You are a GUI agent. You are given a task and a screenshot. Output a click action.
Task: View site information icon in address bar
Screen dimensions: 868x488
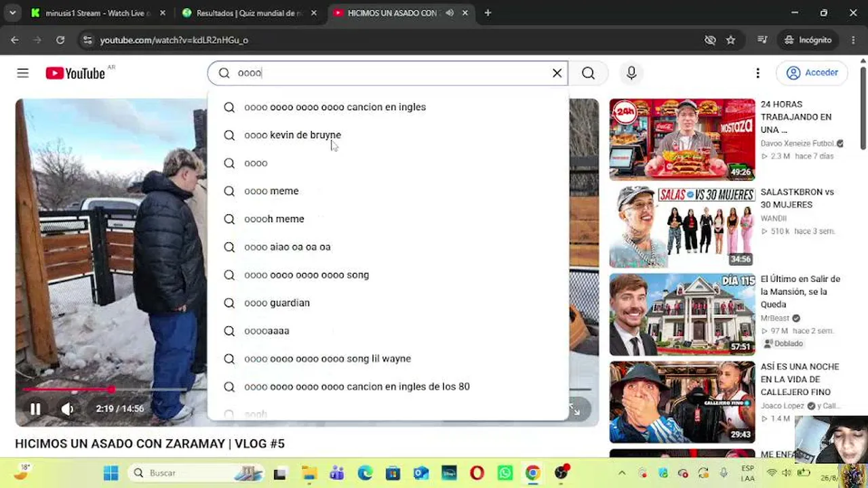tap(87, 40)
